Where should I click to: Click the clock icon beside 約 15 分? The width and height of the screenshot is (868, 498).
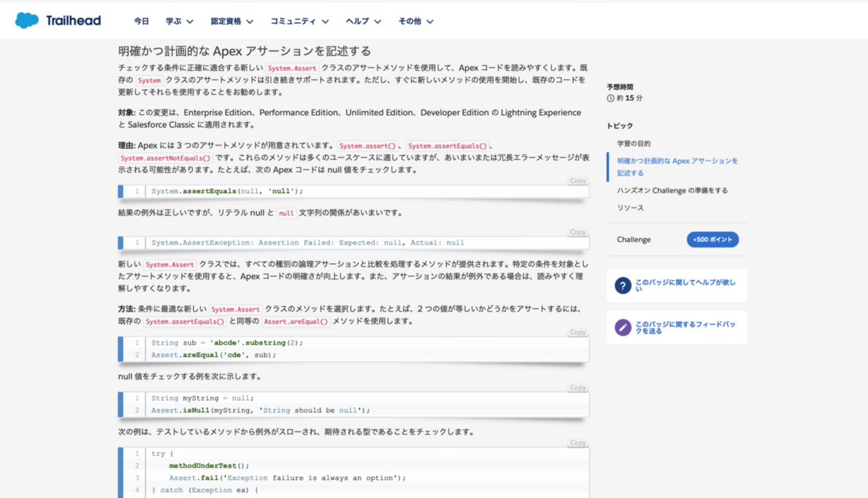(x=610, y=98)
